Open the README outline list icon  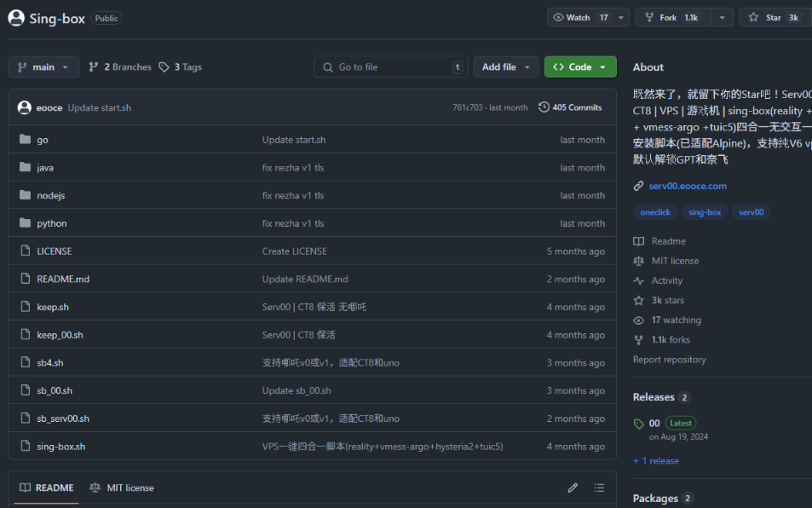pos(599,488)
